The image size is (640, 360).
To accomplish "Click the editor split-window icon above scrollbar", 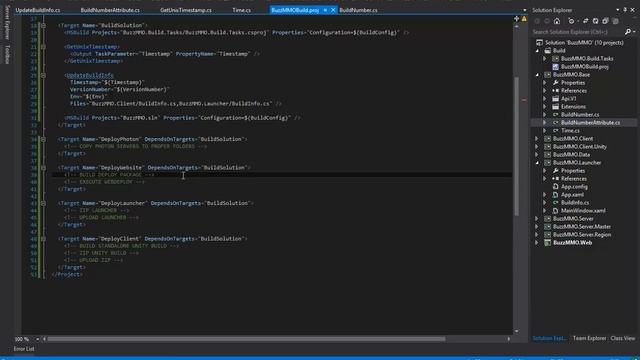I will [x=517, y=18].
